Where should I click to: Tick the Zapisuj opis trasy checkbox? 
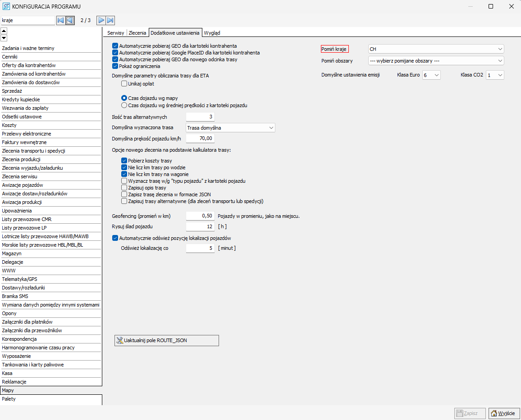pyautogui.click(x=124, y=188)
